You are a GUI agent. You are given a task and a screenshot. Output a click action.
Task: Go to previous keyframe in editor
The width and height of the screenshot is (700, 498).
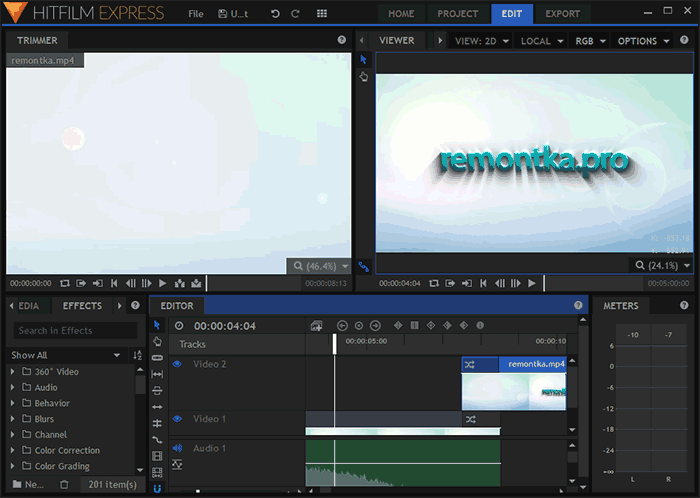pos(342,326)
